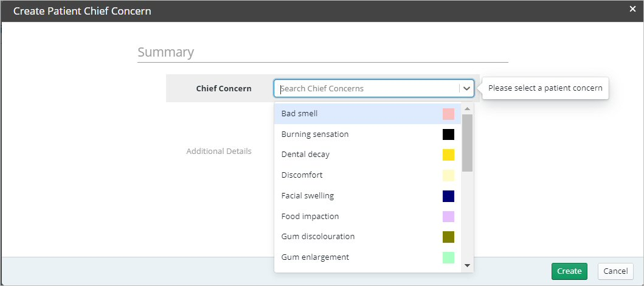Pick Dental decay from the dropdown list
Image resolution: width=644 pixels, height=286 pixels.
(x=367, y=155)
